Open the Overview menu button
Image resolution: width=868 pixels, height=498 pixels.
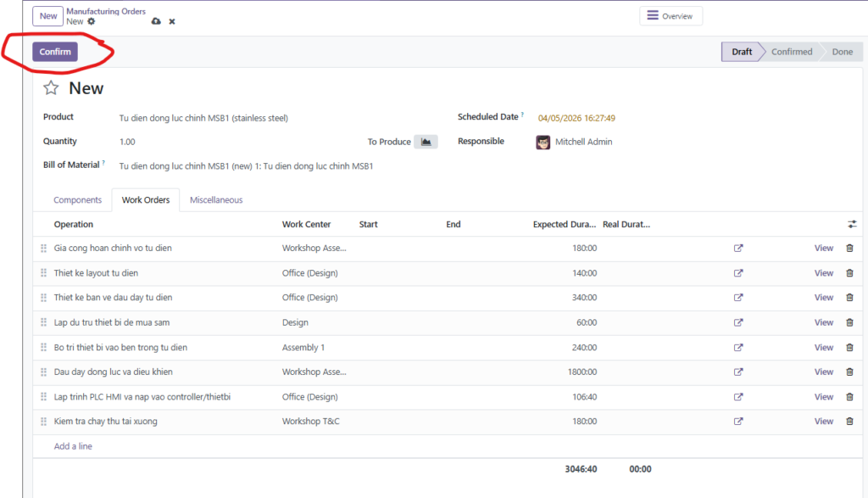click(x=670, y=16)
